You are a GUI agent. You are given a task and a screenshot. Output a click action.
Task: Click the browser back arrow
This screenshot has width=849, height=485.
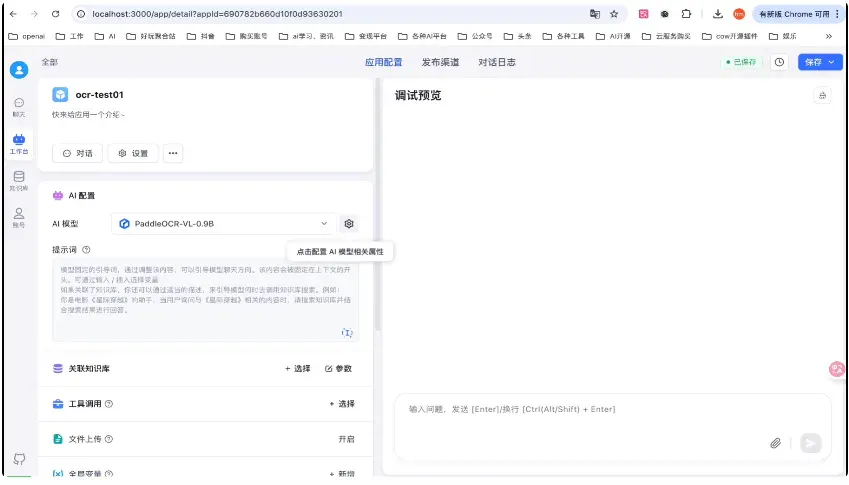point(14,14)
